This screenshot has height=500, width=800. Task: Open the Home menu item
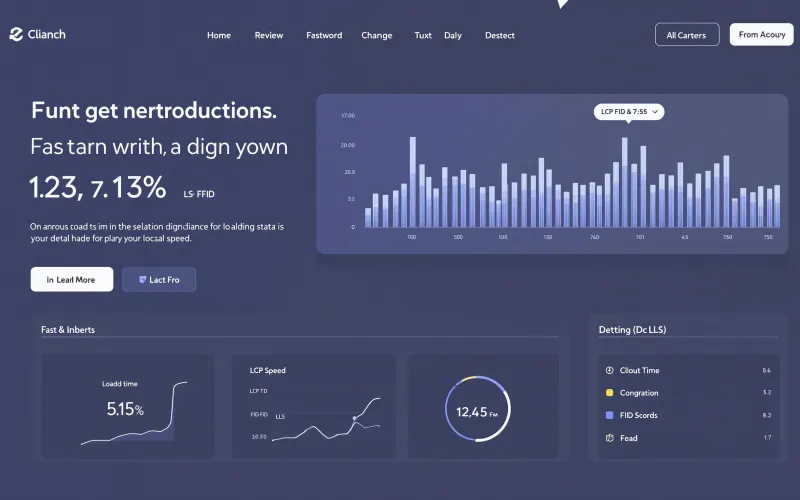coord(219,35)
